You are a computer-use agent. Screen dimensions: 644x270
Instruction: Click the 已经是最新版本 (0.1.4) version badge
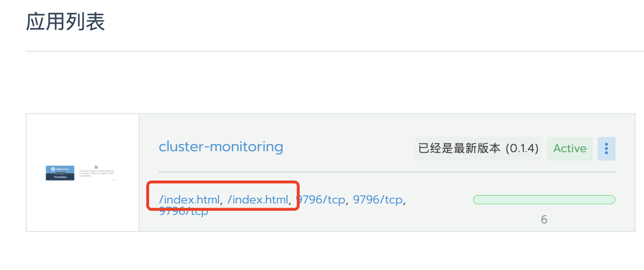478,149
